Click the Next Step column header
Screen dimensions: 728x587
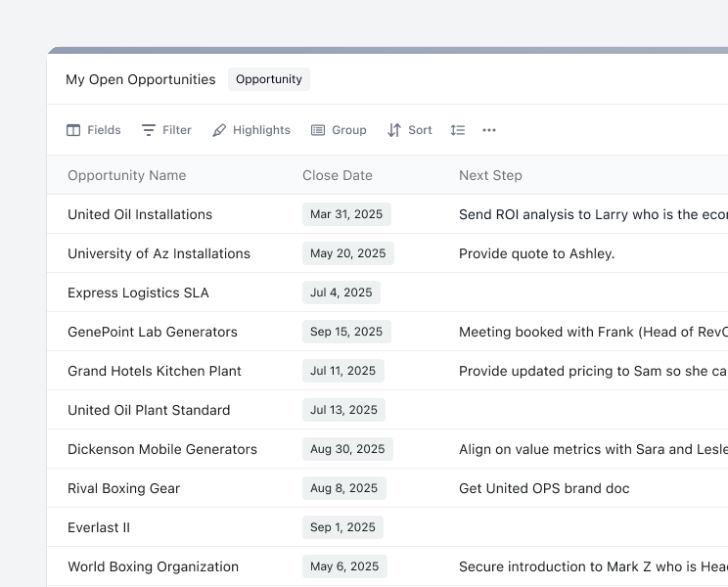click(490, 175)
